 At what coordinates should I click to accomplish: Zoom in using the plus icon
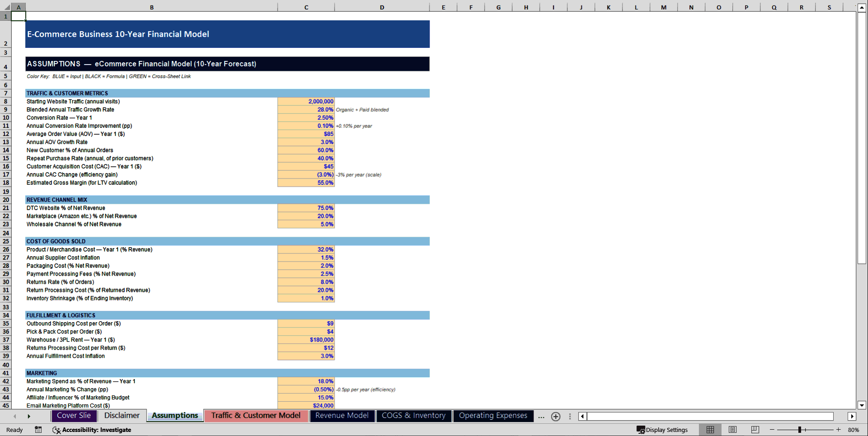click(x=839, y=430)
